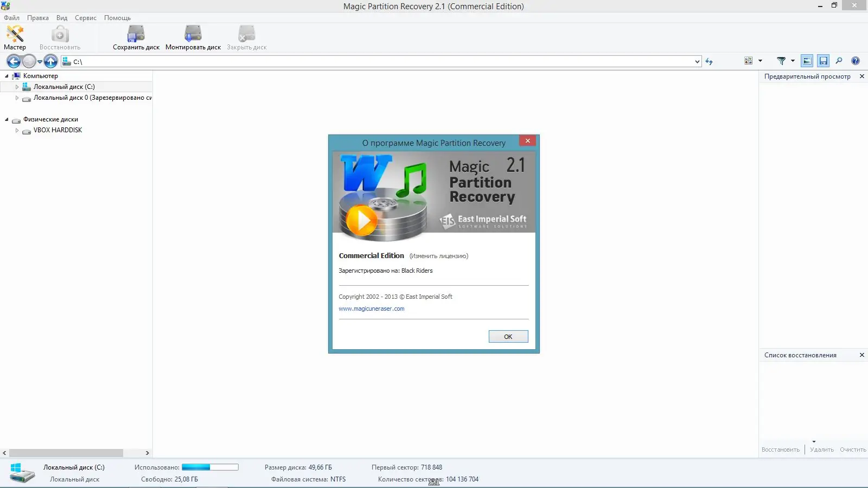868x488 pixels.
Task: Expand the VBOX HARDDISK node
Action: coord(17,130)
